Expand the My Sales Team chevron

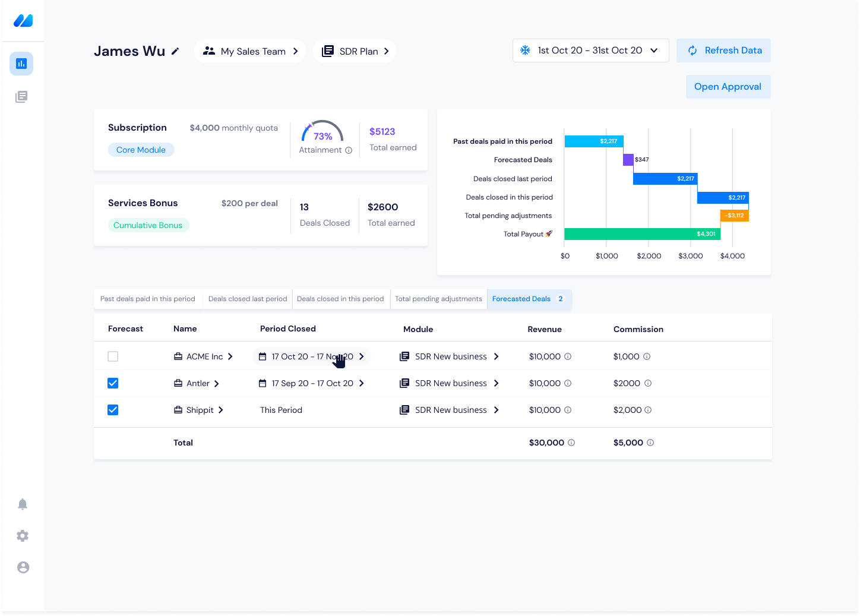point(296,51)
